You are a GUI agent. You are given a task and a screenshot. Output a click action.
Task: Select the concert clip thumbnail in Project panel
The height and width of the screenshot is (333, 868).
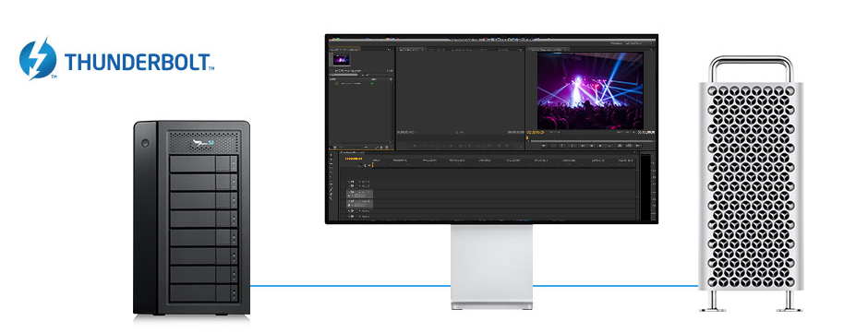point(341,59)
